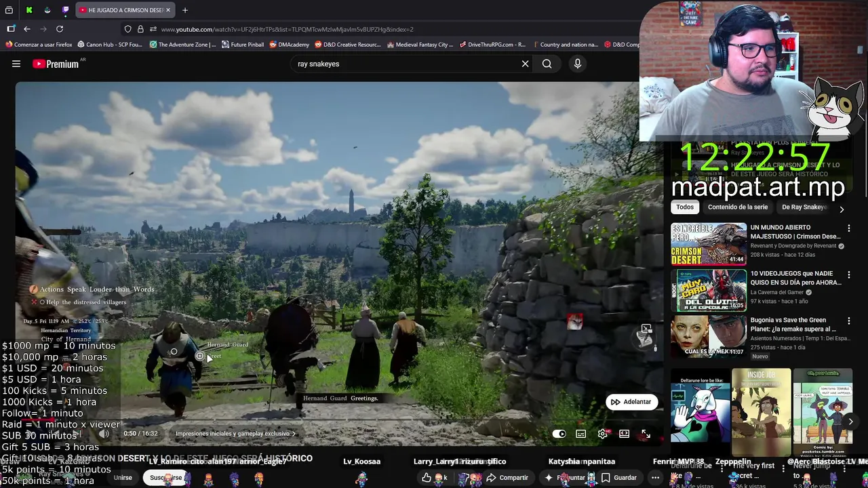Open the '10 VIDEOJUEGOS que NADIE QUISO' thumbnail
Image resolution: width=868 pixels, height=488 pixels.
tap(709, 290)
